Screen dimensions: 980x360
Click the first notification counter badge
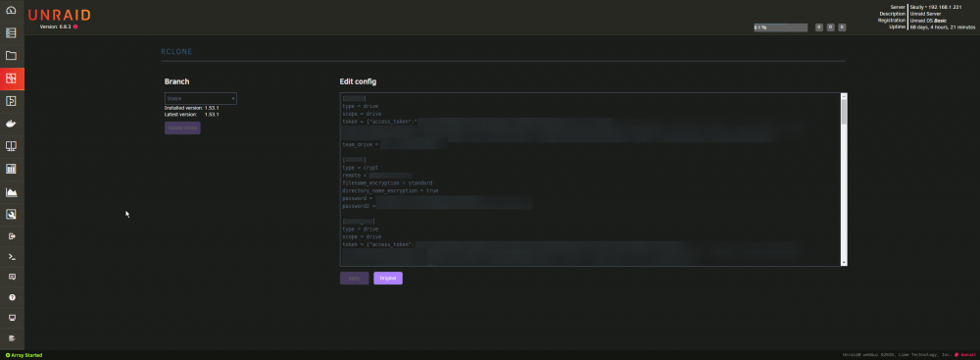coord(818,27)
